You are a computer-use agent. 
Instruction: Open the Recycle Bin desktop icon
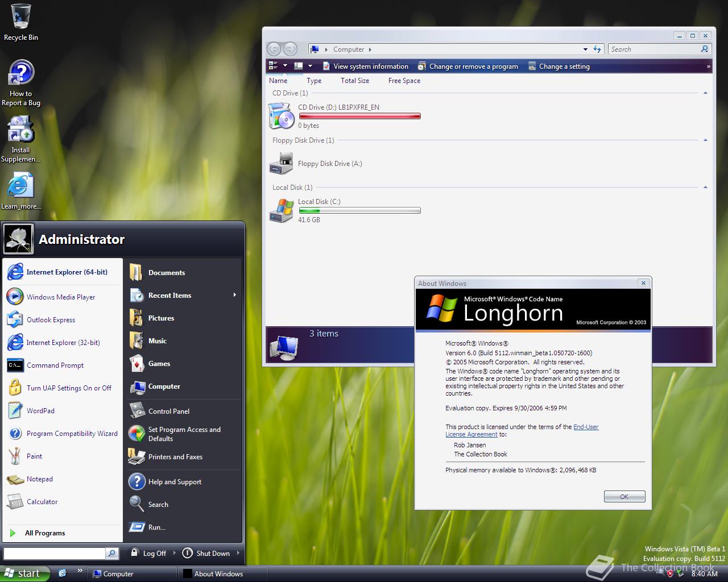click(x=21, y=22)
